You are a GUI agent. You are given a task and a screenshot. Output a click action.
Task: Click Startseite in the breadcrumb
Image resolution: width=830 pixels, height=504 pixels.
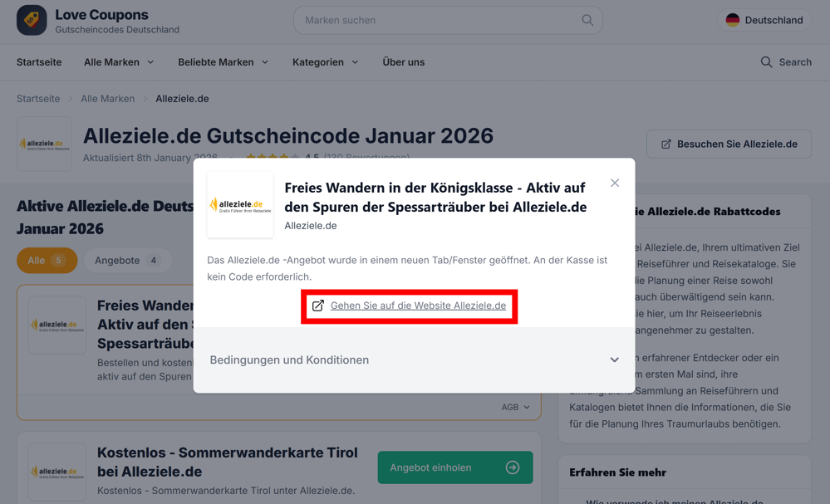point(38,99)
